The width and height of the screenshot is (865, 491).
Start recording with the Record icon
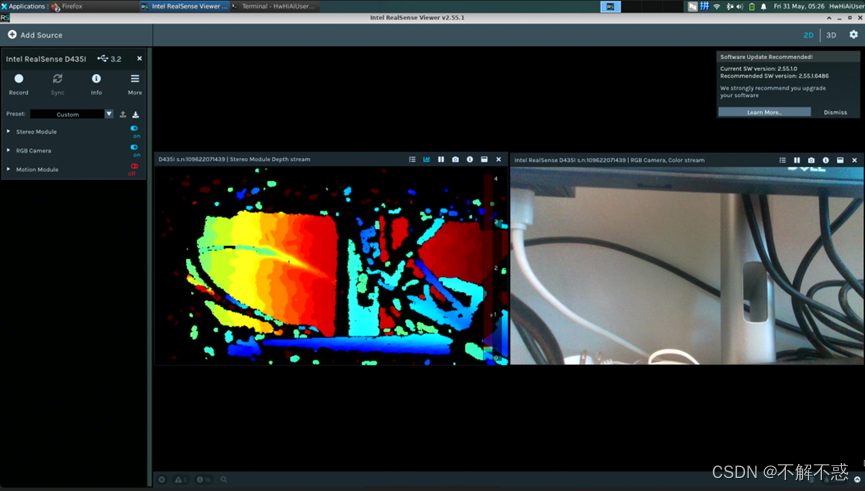19,79
